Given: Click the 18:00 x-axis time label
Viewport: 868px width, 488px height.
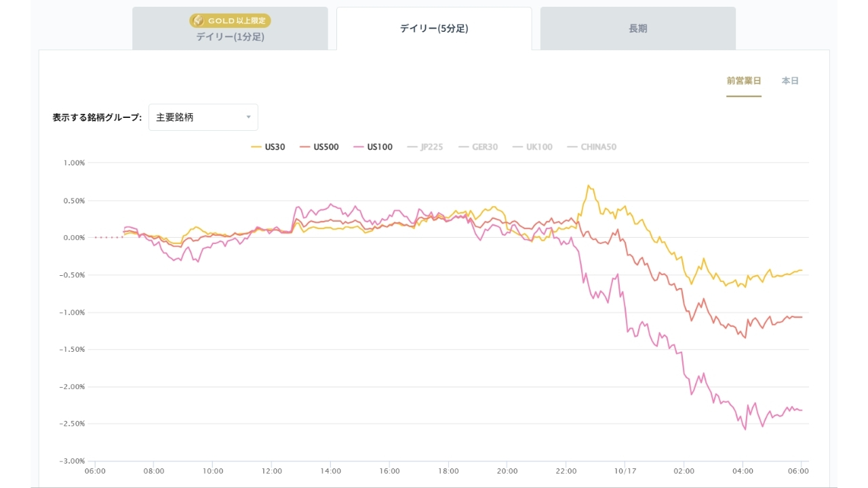Looking at the screenshot, I should [448, 471].
